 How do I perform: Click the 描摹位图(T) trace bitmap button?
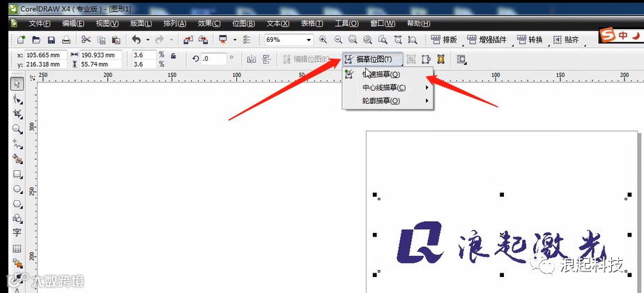pos(371,59)
